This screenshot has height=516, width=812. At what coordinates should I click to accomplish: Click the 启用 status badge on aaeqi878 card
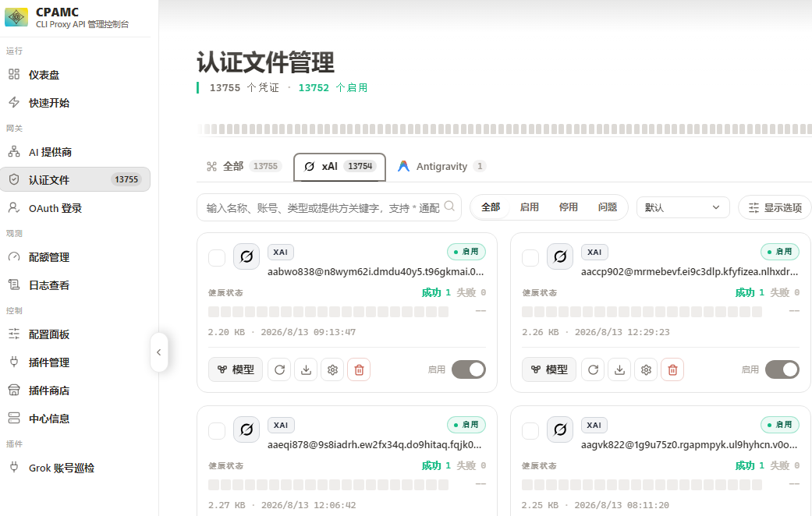coord(466,424)
